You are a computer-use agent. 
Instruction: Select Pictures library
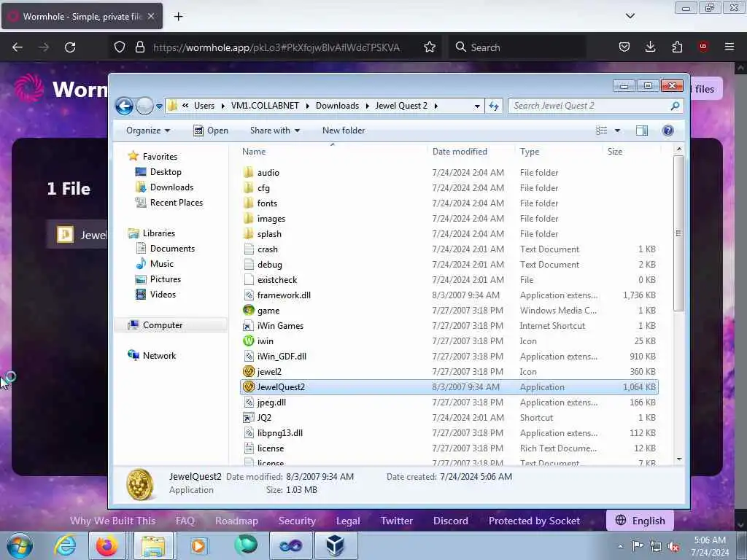[158, 279]
